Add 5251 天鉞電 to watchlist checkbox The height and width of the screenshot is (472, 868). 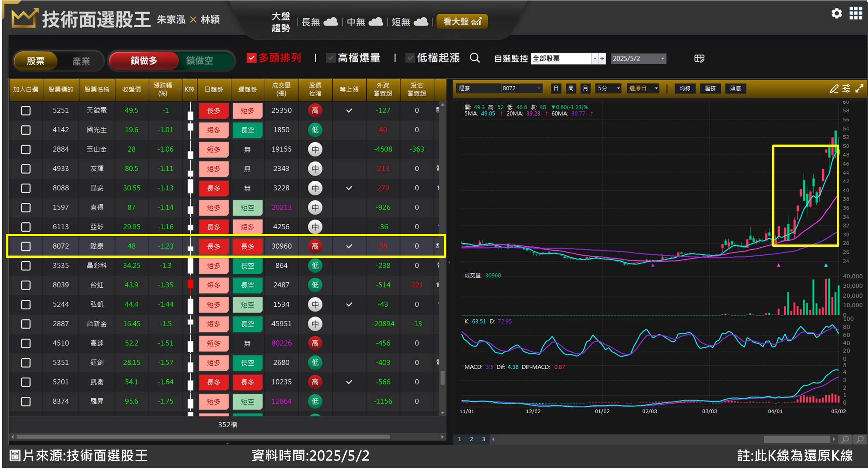tap(26, 111)
